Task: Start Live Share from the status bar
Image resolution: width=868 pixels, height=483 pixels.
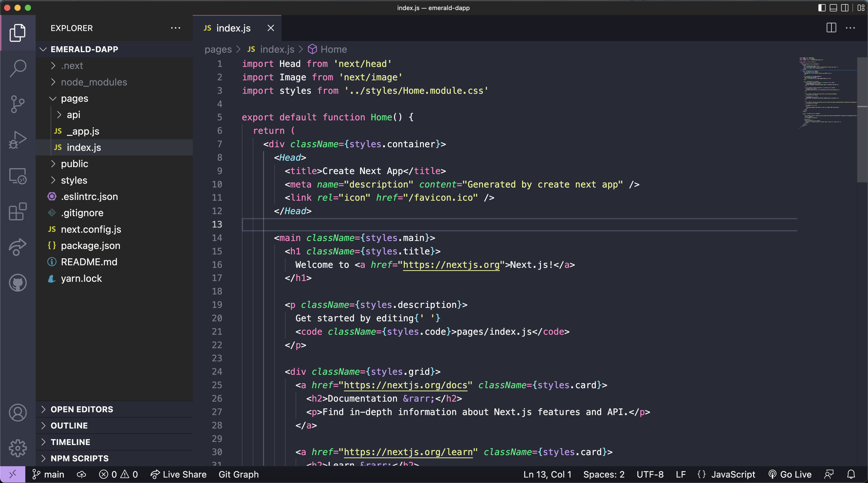Action: point(178,474)
